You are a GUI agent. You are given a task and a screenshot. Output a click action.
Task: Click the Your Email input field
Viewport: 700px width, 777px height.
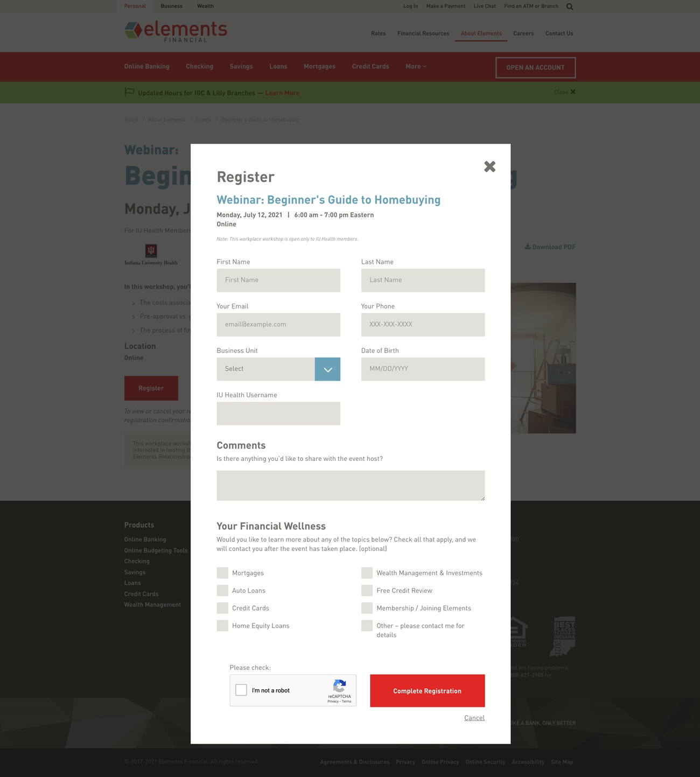[278, 325]
